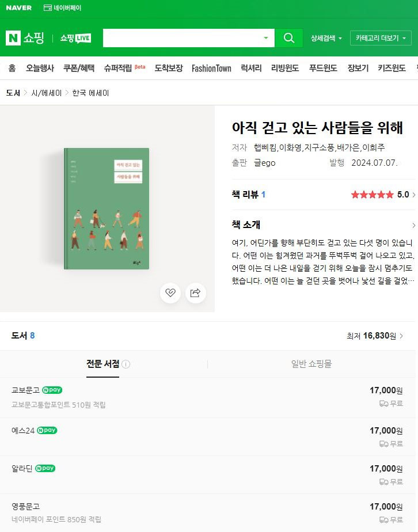Expand 상세검색 dropdown

tap(326, 38)
